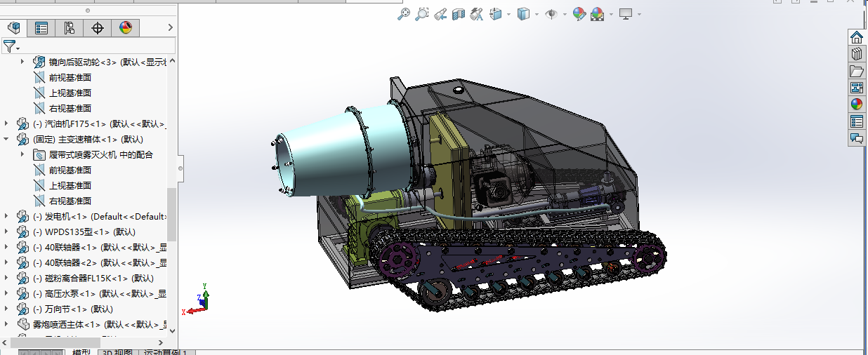Click the feature tree horizontal scroll-left arrow
868x355 pixels.
coord(5,342)
